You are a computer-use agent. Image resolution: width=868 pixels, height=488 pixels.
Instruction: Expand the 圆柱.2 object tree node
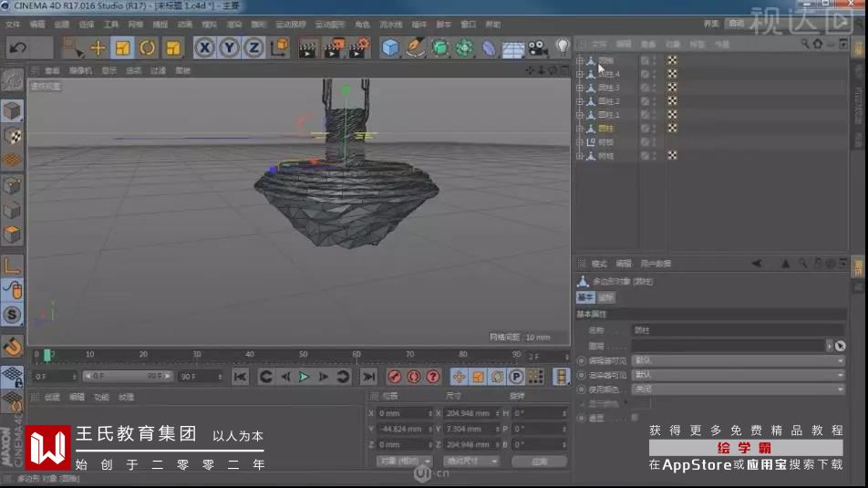pos(580,101)
